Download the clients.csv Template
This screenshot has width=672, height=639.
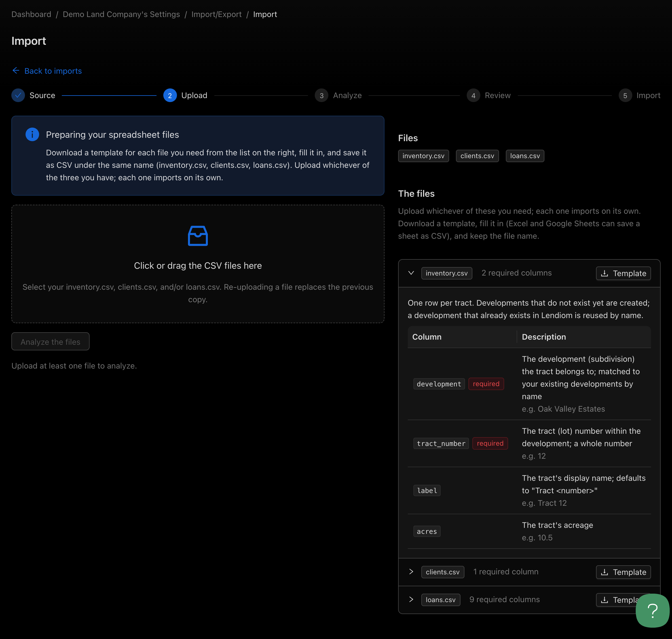[x=623, y=572]
